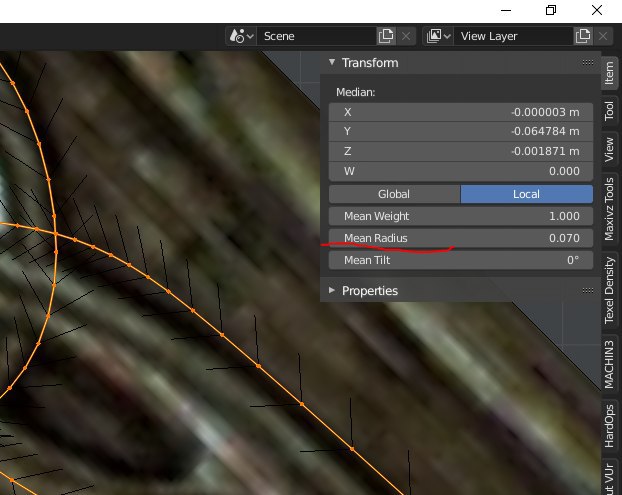
Task: Click the Mean Tilt field
Action: coord(461,260)
